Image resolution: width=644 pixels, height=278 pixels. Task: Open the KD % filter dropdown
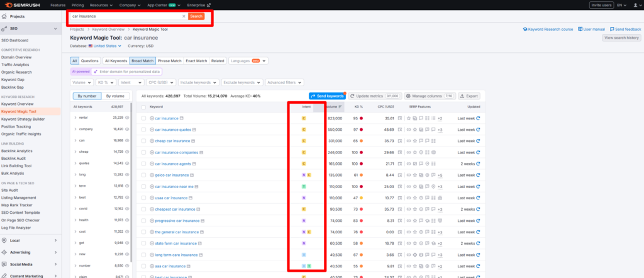click(106, 82)
